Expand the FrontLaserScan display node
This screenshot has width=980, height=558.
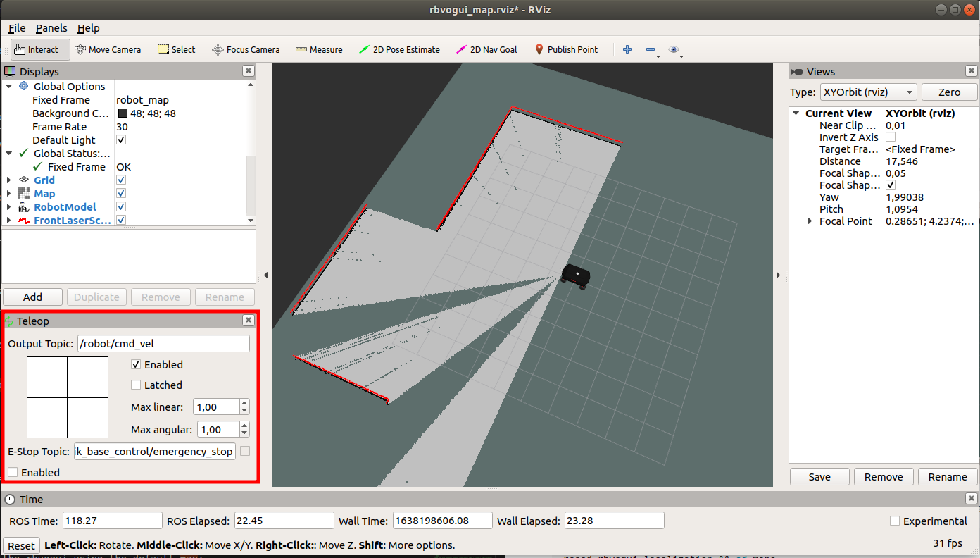pyautogui.click(x=9, y=220)
